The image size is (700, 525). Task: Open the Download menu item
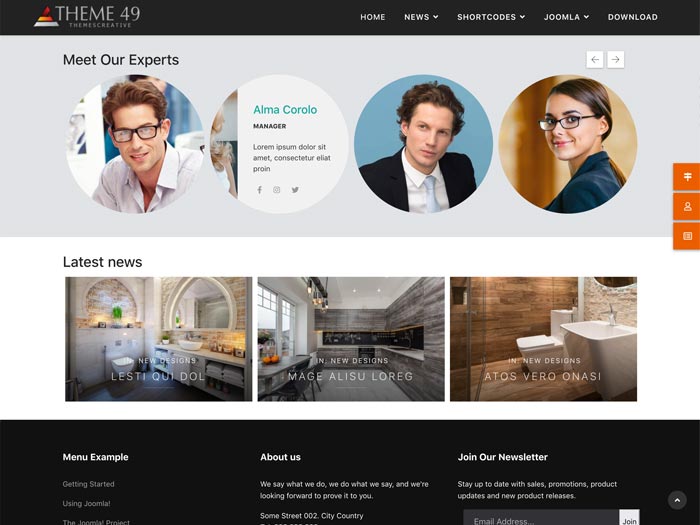[632, 17]
